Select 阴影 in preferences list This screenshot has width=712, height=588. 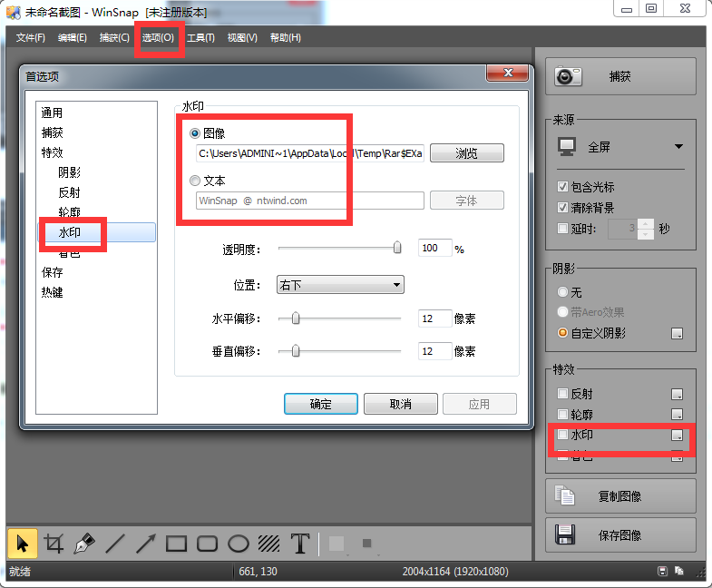click(69, 172)
